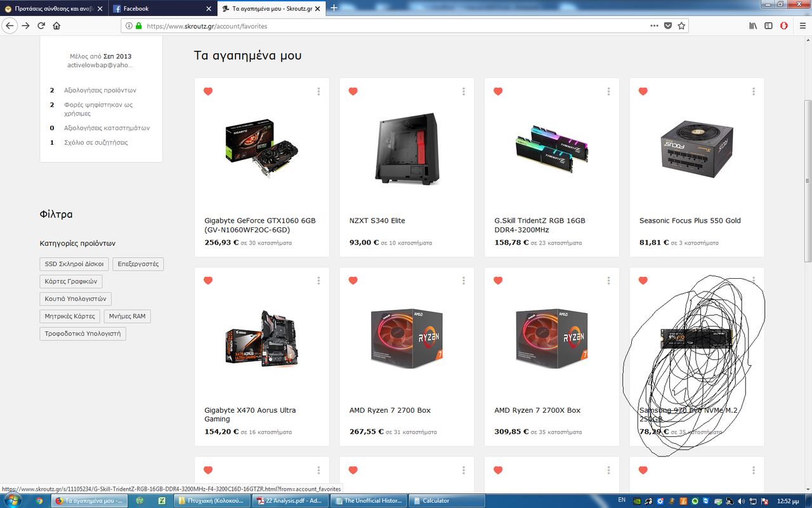Open the Excel taskbar icon

[x=162, y=500]
